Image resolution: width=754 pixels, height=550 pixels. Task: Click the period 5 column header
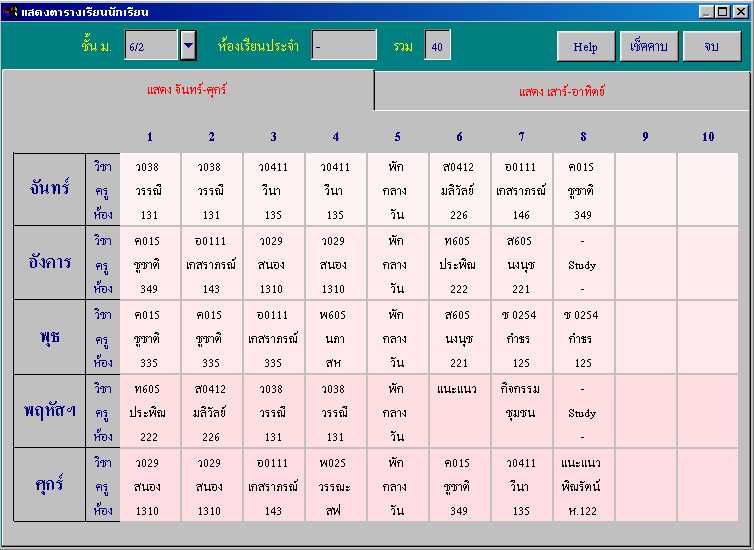(397, 137)
